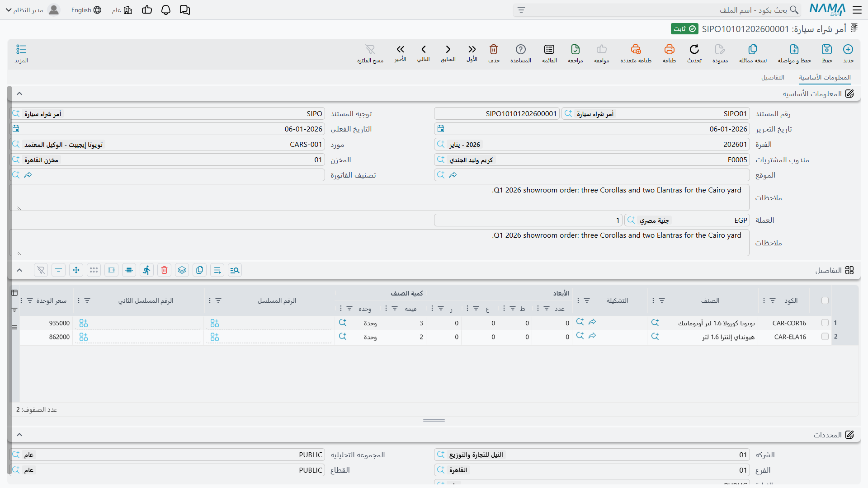
Task: Refresh the record with تحديث
Action: (694, 53)
